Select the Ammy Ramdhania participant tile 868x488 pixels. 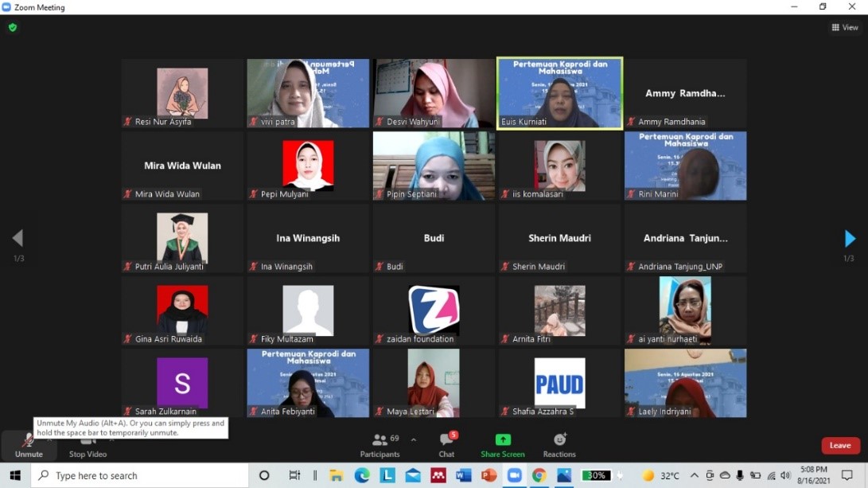685,93
